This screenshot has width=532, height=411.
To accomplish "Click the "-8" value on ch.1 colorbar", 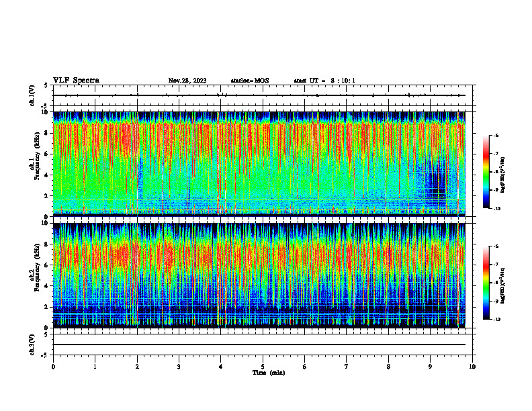I will (x=496, y=172).
